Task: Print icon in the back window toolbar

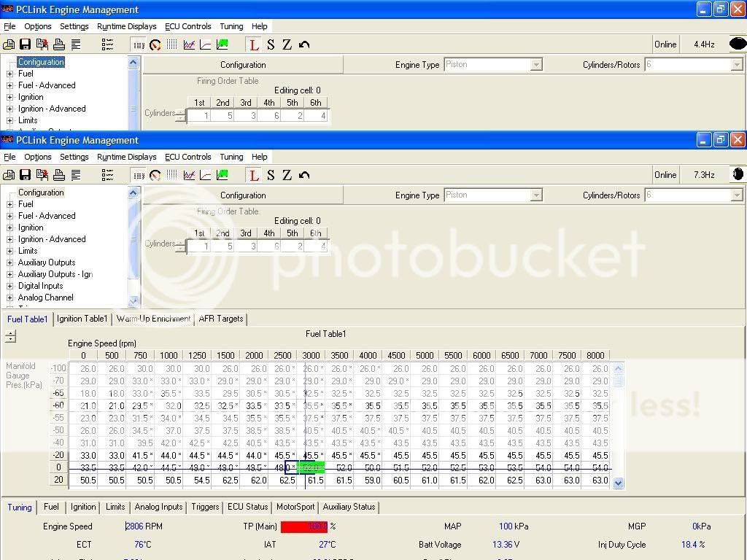Action: coord(59,44)
